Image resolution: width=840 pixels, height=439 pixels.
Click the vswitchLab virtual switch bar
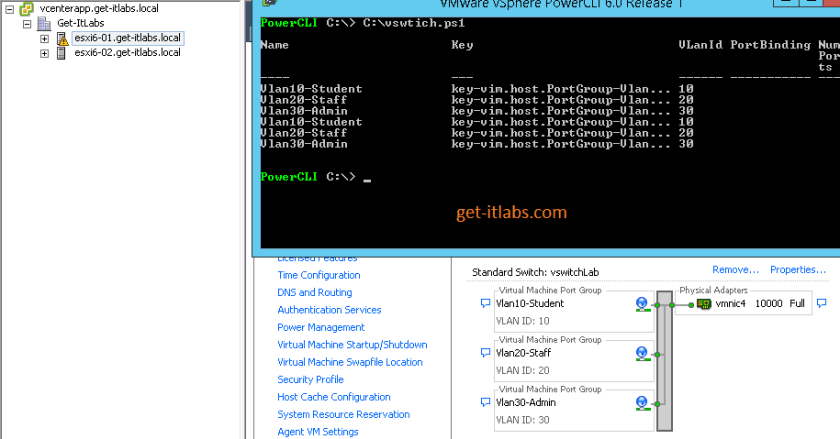664,361
